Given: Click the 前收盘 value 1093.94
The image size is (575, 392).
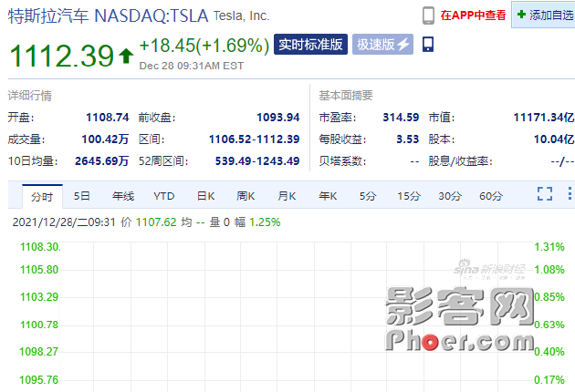Looking at the screenshot, I should 278,118.
